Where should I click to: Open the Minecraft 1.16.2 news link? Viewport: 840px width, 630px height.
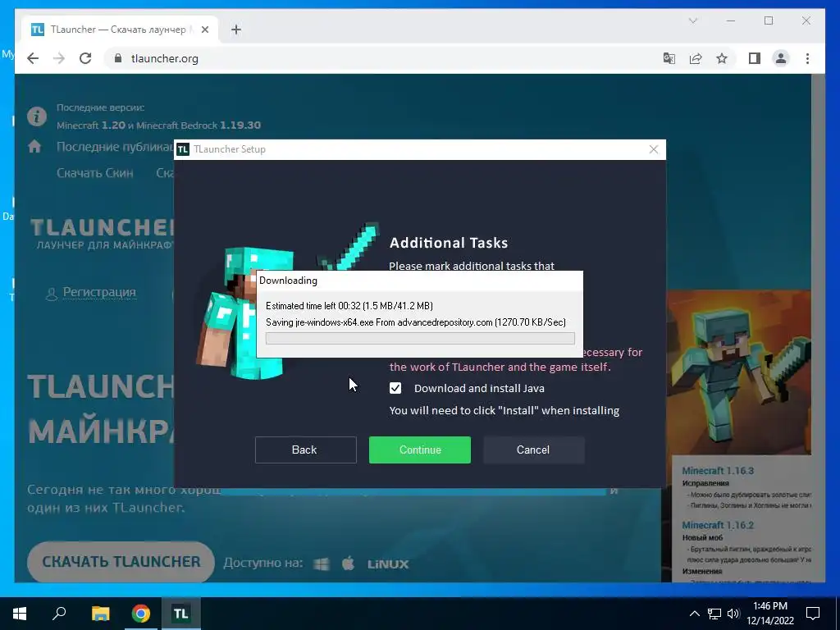tap(718, 525)
